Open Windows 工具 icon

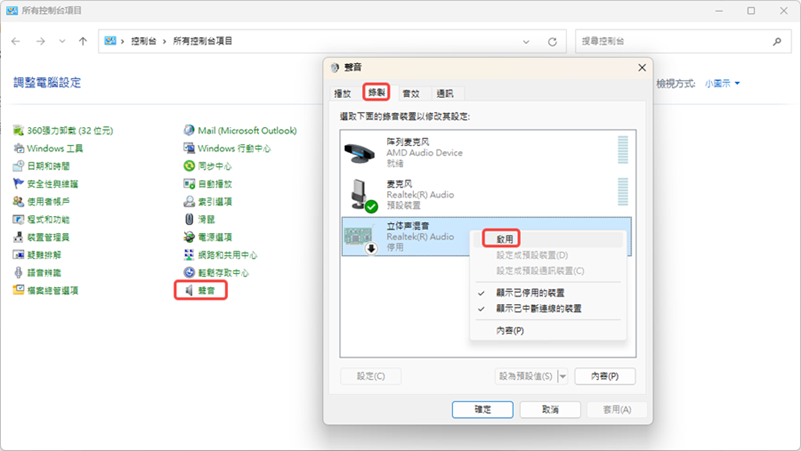click(18, 149)
